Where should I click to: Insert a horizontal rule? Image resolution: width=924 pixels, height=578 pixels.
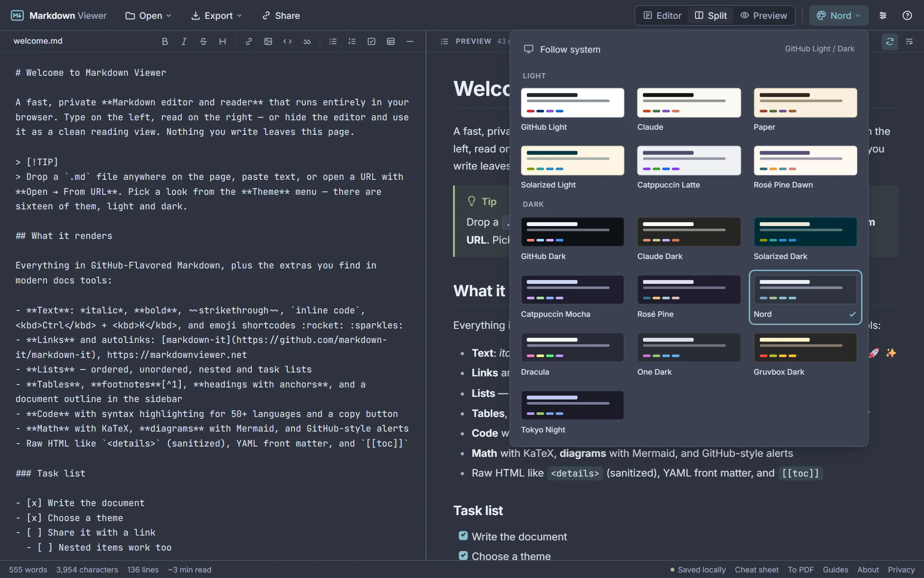tap(410, 42)
